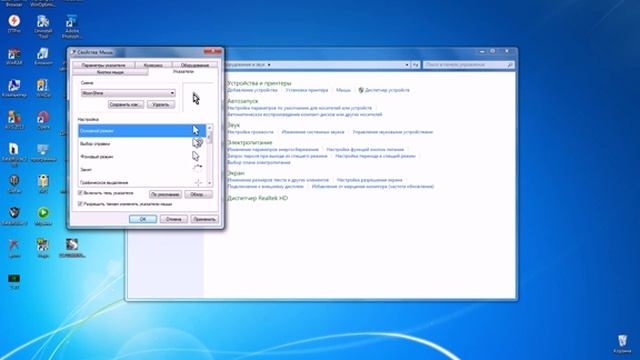Click the Диспетчер устройств shield icon
640x360 pixels.
coord(361,90)
